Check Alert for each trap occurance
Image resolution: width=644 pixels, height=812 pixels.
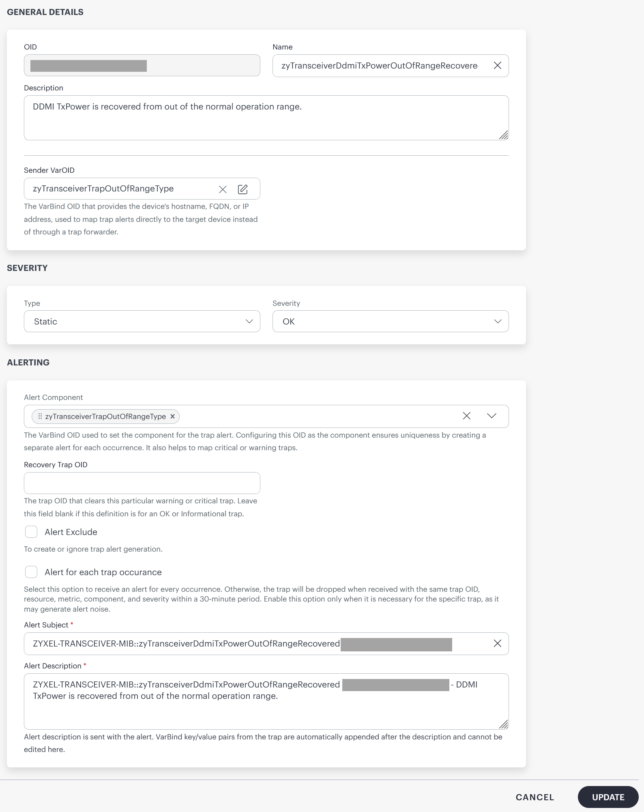[31, 572]
